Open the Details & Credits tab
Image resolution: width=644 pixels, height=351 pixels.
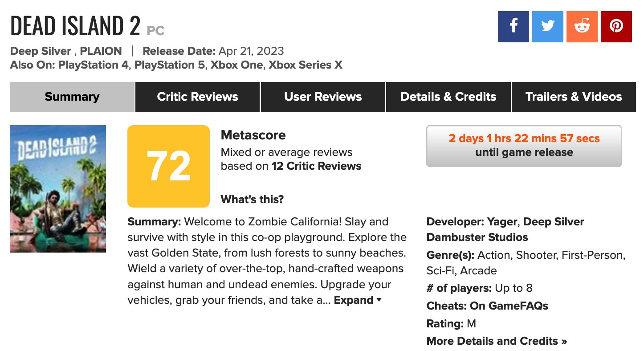pyautogui.click(x=448, y=97)
